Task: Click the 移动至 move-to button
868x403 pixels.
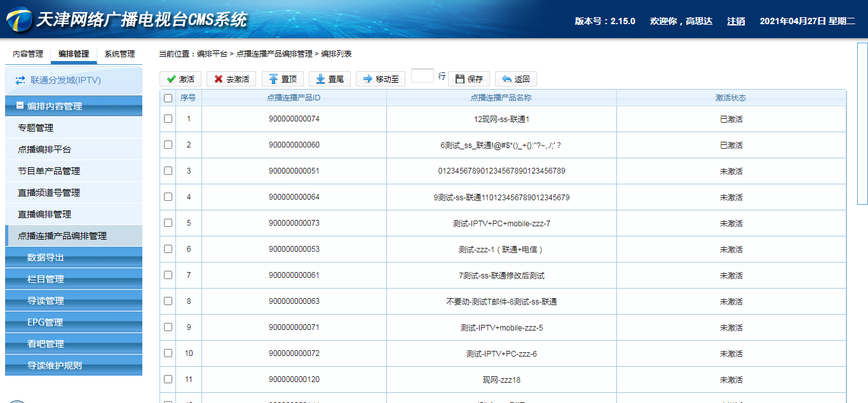Action: coord(381,79)
